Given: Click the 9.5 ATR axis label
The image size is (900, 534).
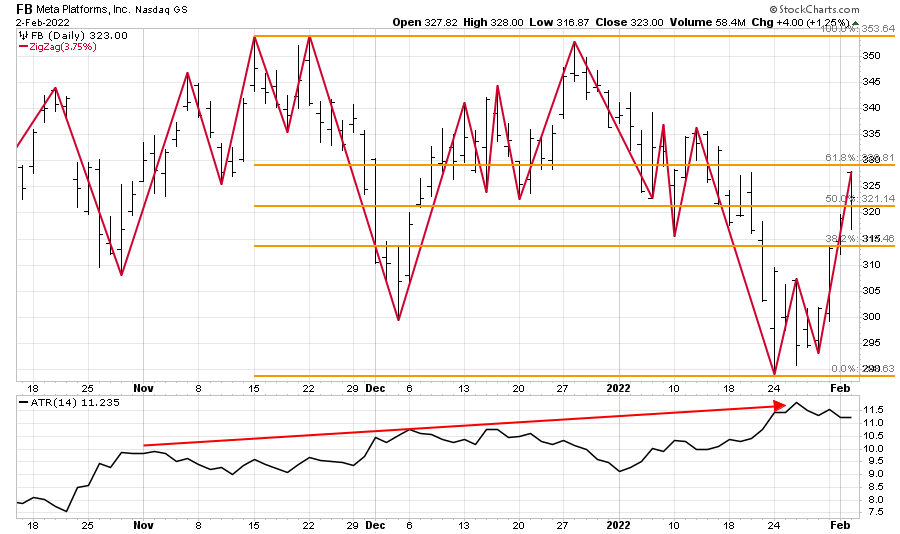Looking at the screenshot, I should tap(875, 461).
